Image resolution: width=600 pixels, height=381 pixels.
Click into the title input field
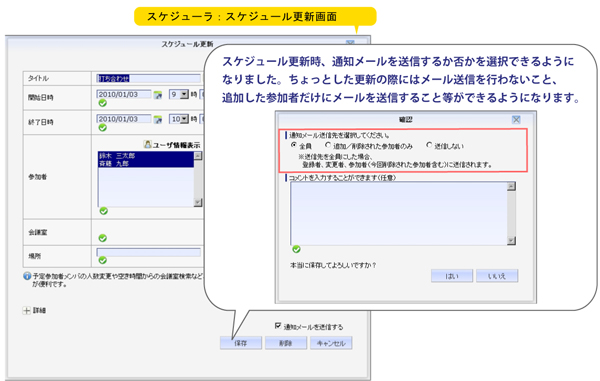[x=148, y=78]
